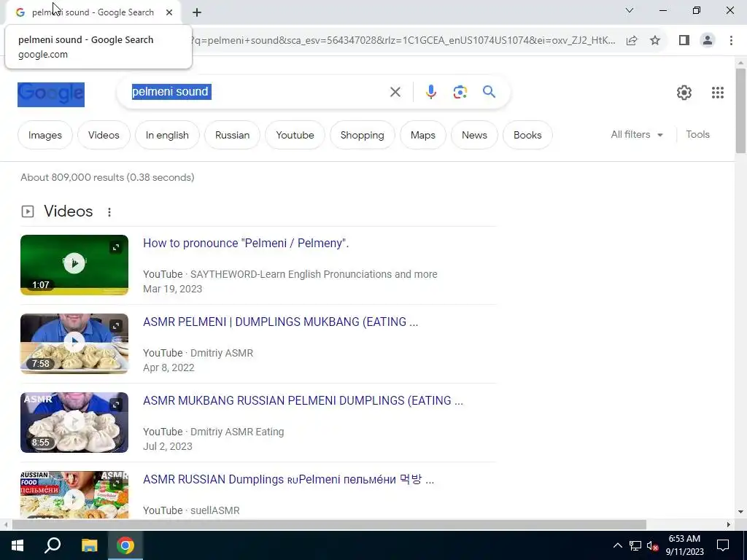Viewport: 747px width, 560px height.
Task: Click the muted volume tray icon
Action: (652, 545)
